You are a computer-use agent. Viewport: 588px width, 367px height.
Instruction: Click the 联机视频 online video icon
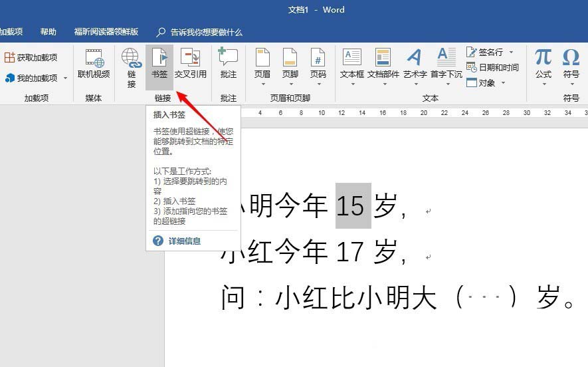[94, 64]
